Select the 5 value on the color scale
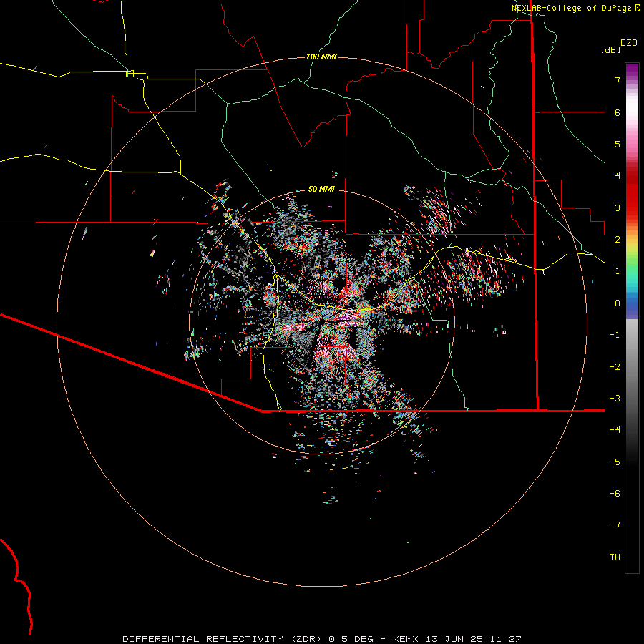The height and width of the screenshot is (644, 644). 618,144
